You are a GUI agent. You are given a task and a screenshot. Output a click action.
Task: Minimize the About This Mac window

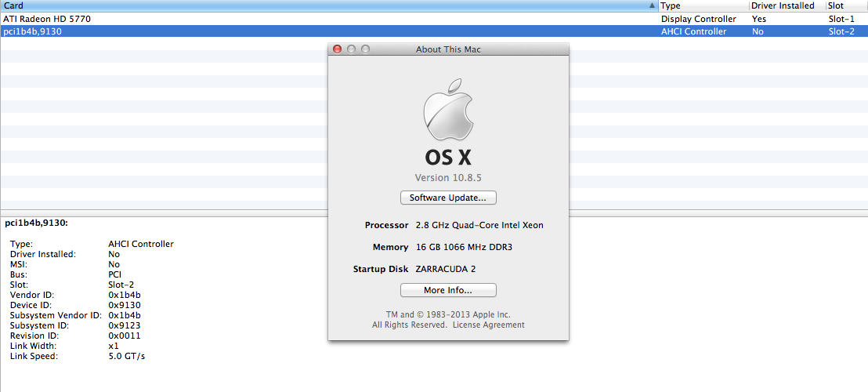[351, 49]
